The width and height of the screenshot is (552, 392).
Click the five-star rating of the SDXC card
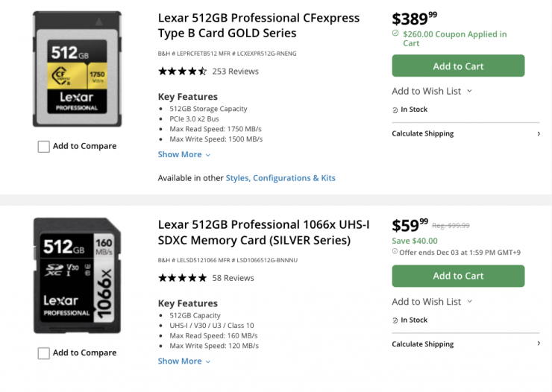click(182, 278)
